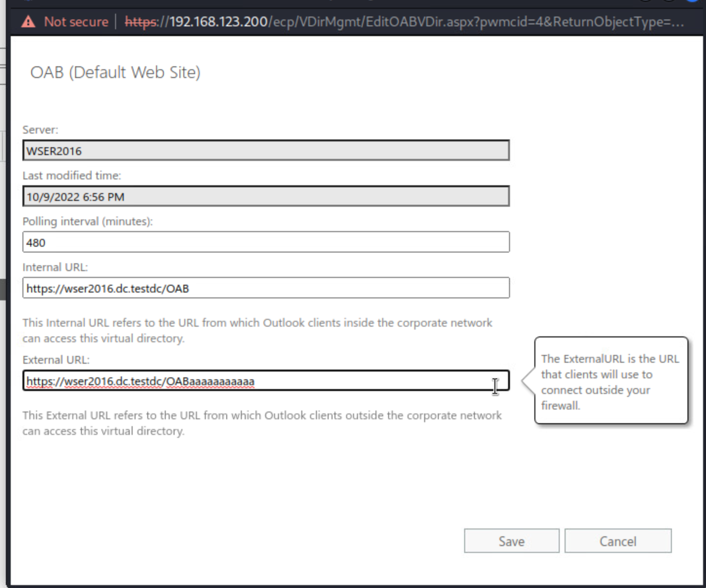The height and width of the screenshot is (588, 706).
Task: Click the OAB (Default Web Site) heading
Action: pyautogui.click(x=115, y=73)
